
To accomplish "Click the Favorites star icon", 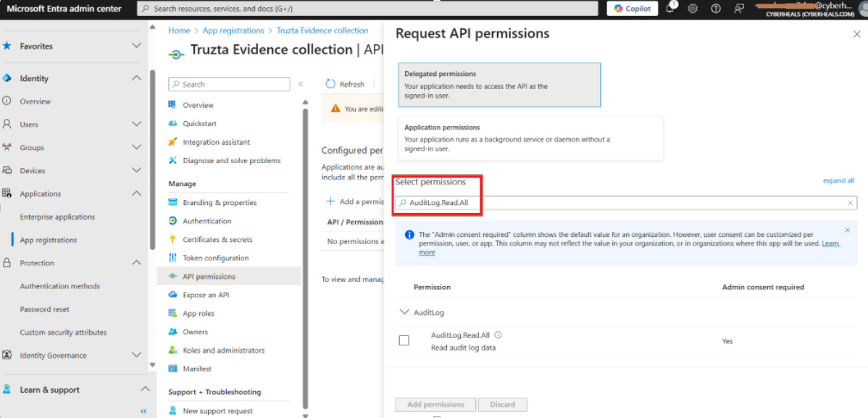I will pos(7,46).
